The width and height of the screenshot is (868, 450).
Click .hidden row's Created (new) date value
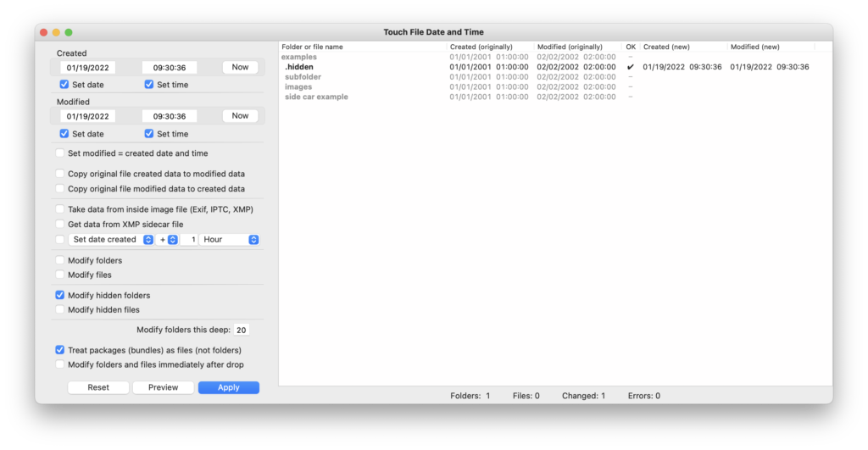click(x=682, y=67)
